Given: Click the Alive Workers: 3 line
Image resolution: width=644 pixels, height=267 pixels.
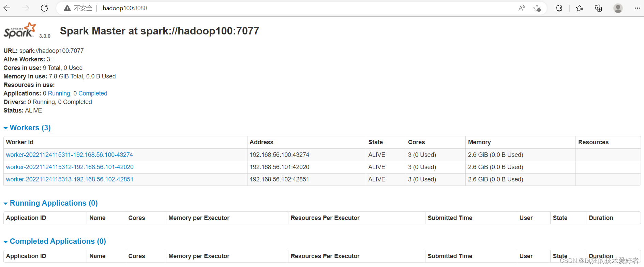Looking at the screenshot, I should point(27,59).
